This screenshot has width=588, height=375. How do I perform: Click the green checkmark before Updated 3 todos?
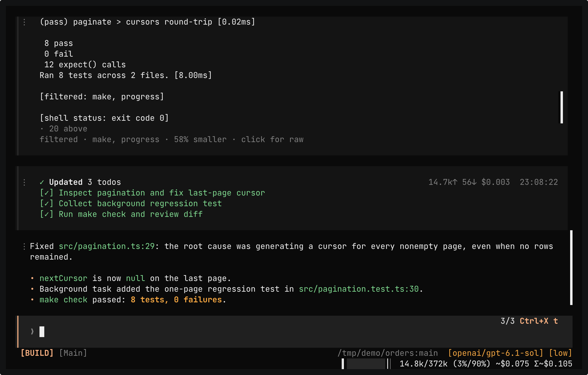42,182
